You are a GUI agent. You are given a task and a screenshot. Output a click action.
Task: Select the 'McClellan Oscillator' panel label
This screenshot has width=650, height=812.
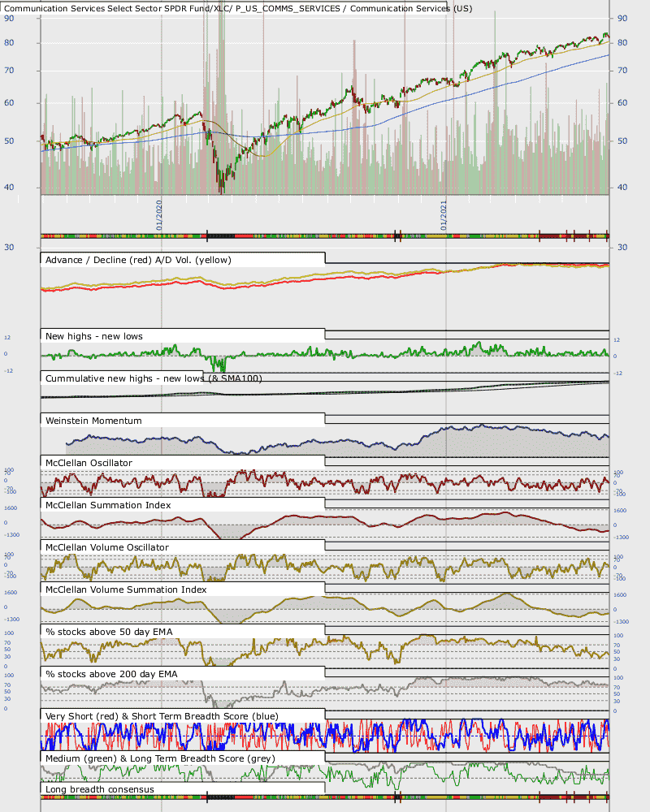pyautogui.click(x=89, y=463)
